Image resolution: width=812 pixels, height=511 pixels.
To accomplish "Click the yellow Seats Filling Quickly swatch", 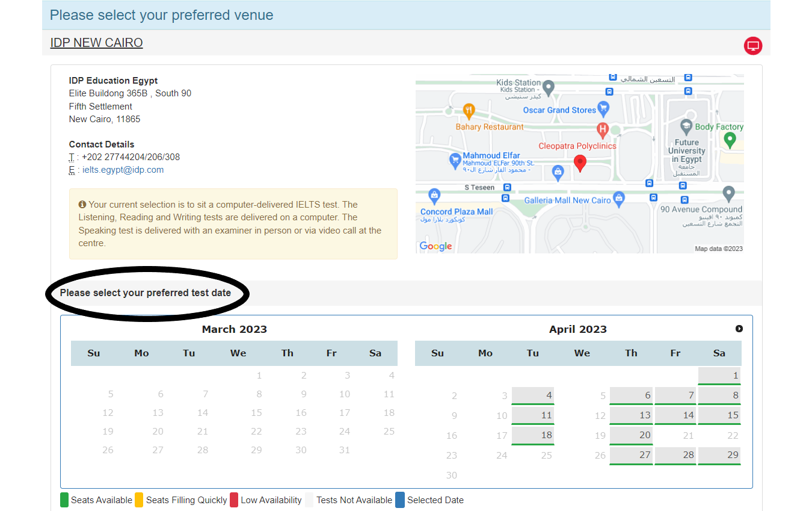I will [139, 500].
